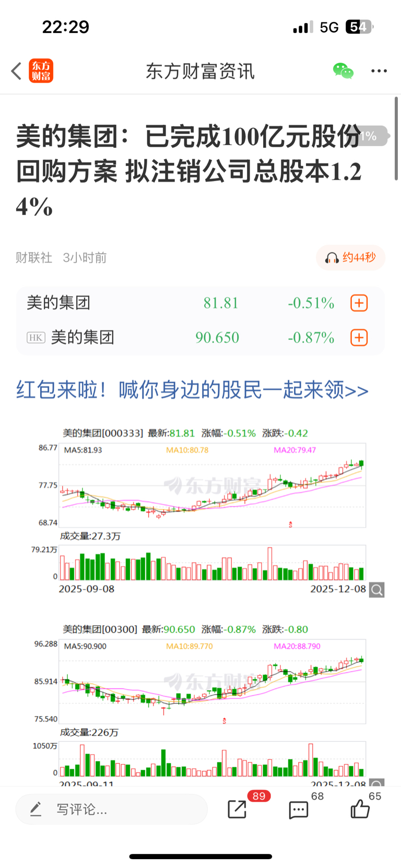The width and height of the screenshot is (401, 868).
Task: Add HK 美的集团 90.650 to watchlist
Action: [x=359, y=338]
